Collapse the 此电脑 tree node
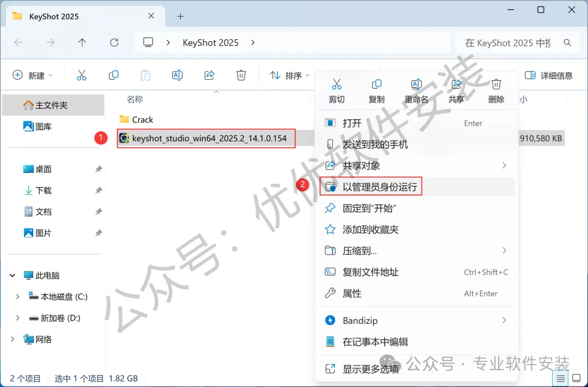 (13, 275)
